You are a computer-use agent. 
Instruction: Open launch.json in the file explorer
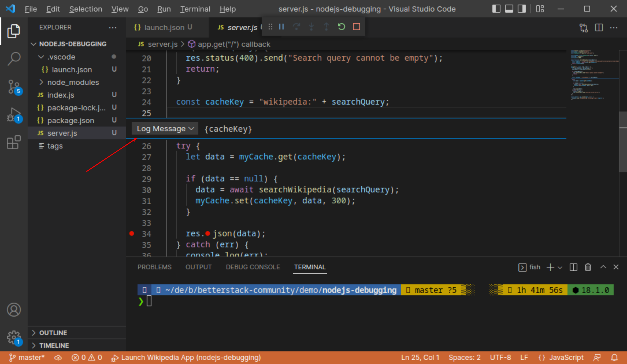coord(77,70)
